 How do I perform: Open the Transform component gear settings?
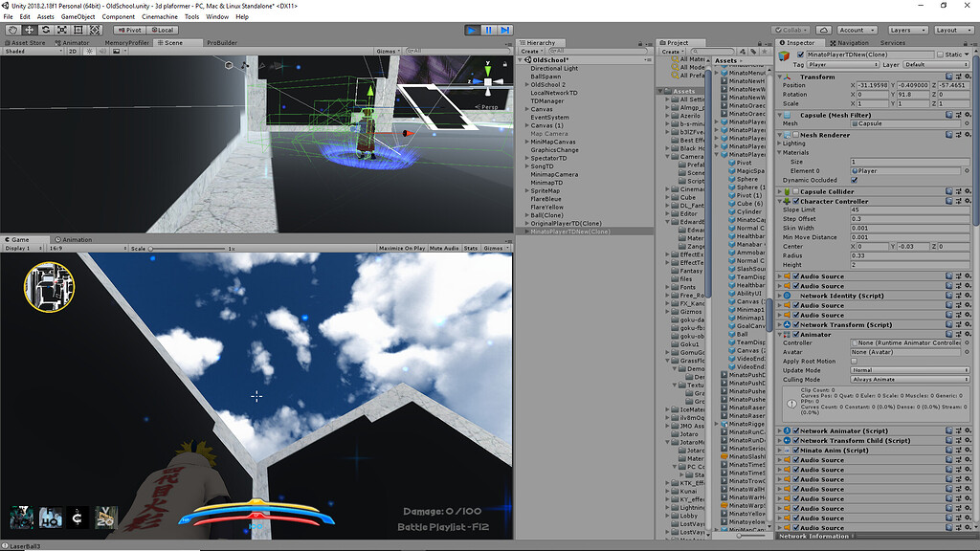click(969, 77)
